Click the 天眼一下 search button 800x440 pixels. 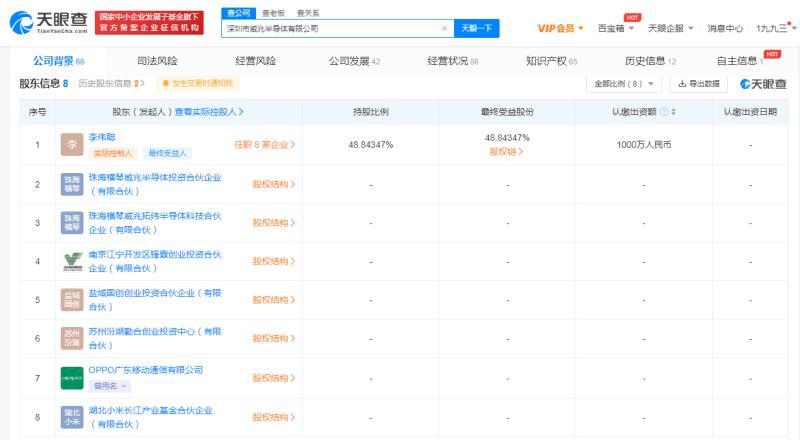point(476,29)
